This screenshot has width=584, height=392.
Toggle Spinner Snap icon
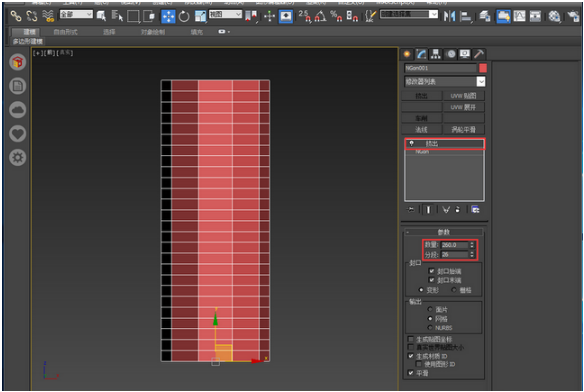[352, 16]
